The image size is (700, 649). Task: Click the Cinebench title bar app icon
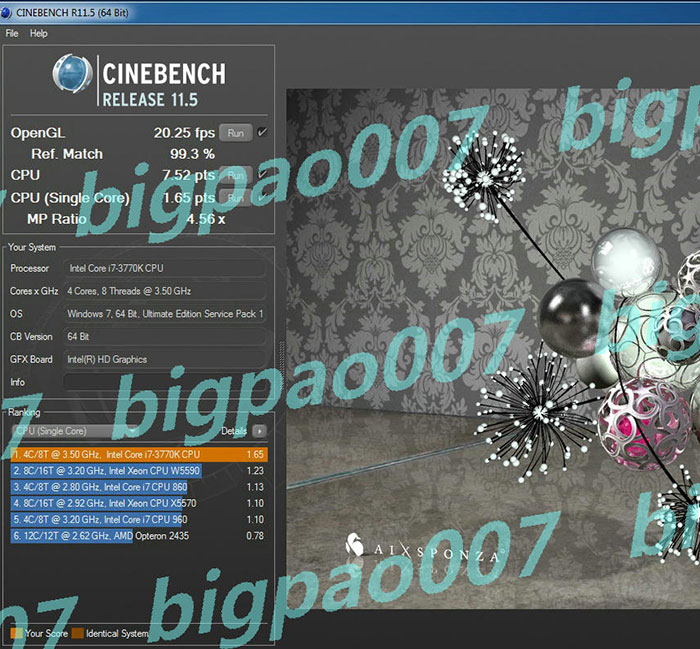click(x=6, y=12)
